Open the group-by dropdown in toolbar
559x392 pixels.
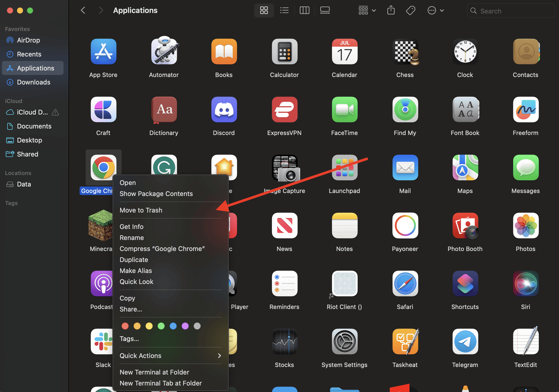coord(367,10)
